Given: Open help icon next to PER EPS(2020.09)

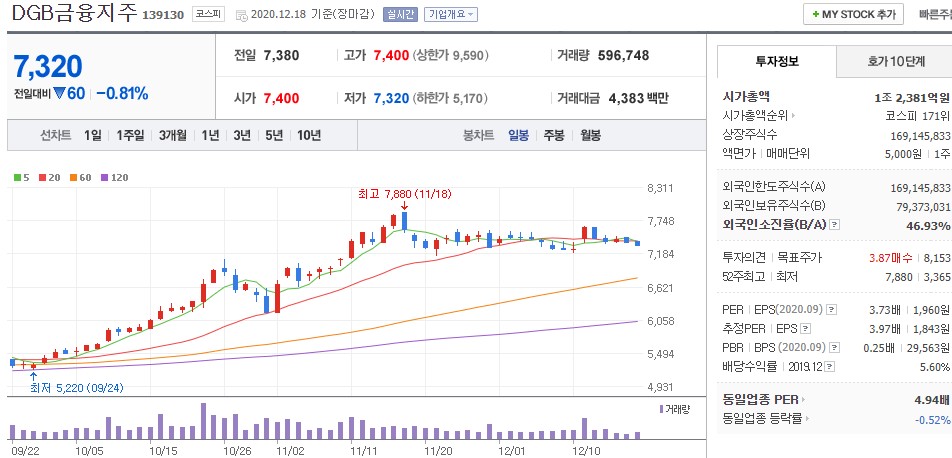Looking at the screenshot, I should (832, 310).
